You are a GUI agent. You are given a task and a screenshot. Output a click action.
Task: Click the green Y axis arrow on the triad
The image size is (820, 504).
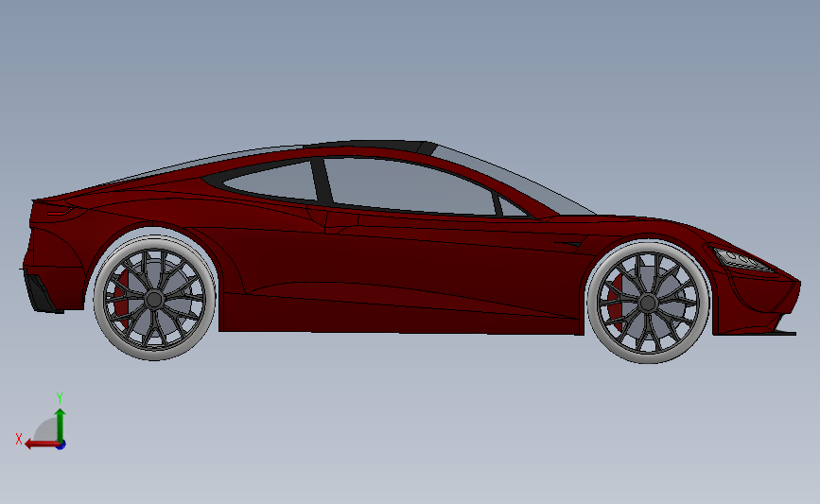tap(61, 425)
